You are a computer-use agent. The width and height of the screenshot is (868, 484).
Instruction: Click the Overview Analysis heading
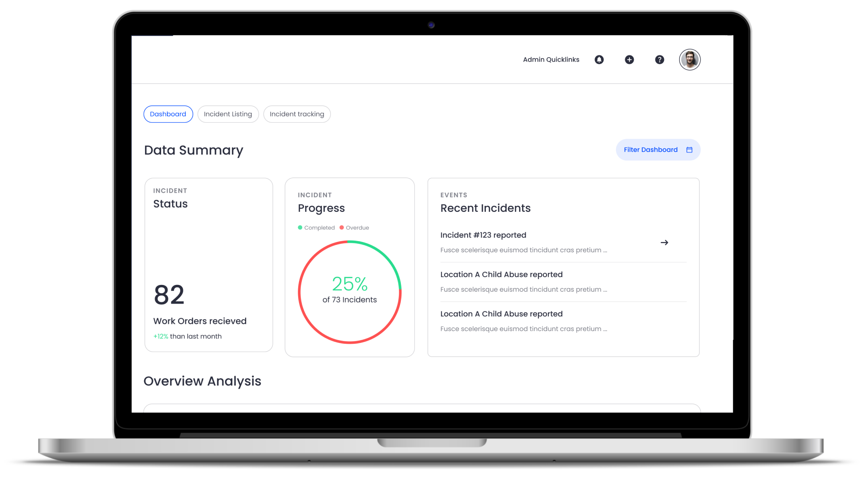[x=202, y=381]
